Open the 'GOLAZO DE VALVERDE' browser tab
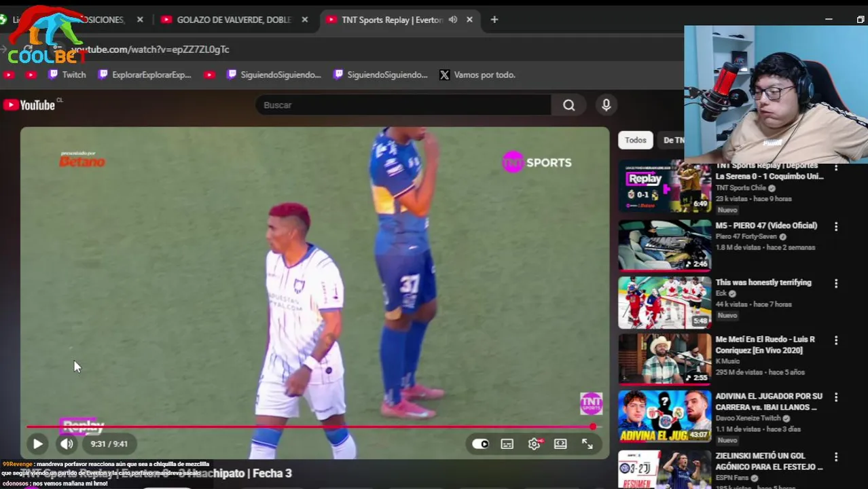Image resolution: width=868 pixels, height=489 pixels. click(233, 20)
